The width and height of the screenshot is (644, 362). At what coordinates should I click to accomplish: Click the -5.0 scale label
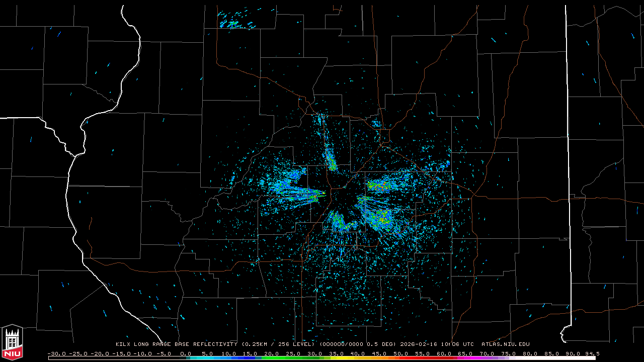tap(164, 353)
